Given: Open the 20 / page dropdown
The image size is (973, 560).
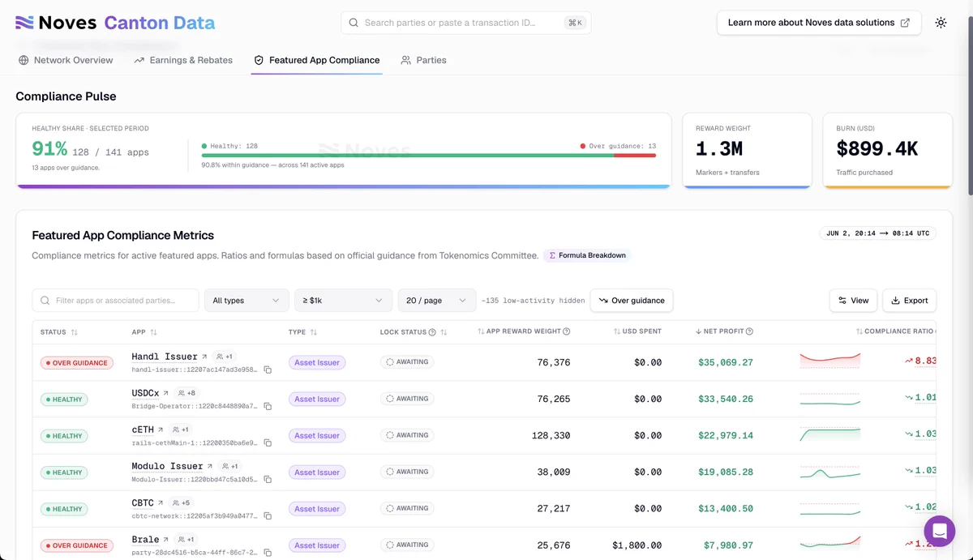Looking at the screenshot, I should pos(437,301).
